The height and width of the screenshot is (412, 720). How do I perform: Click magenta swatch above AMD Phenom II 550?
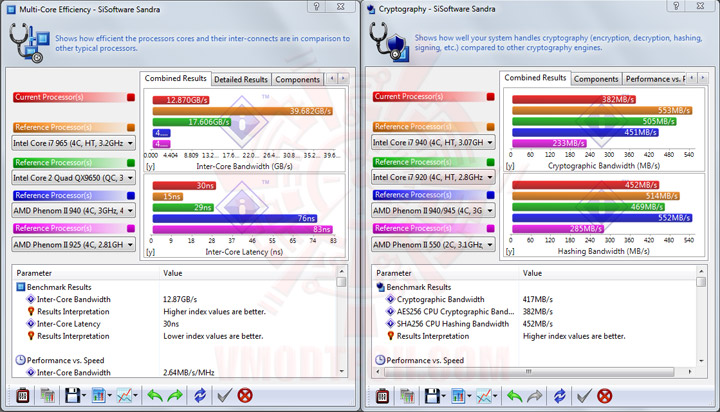[490, 228]
